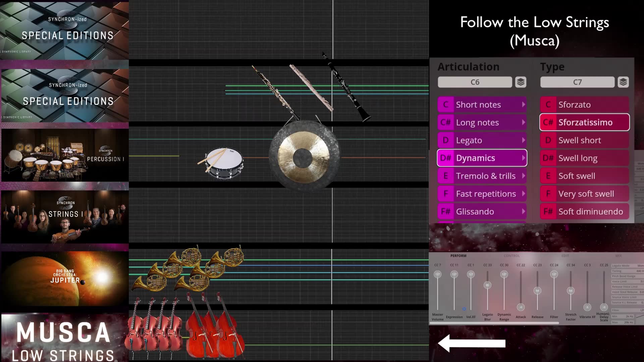644x362 pixels.
Task: Click the C7 Type keyswitch button
Action: pos(577,82)
